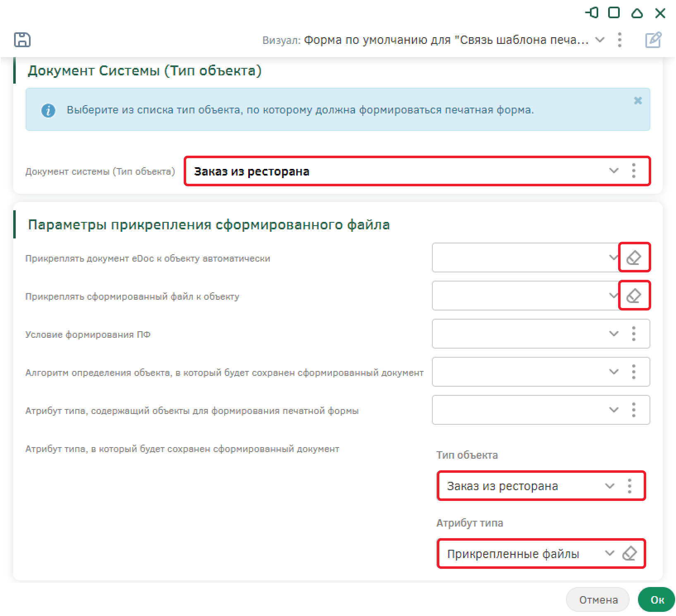The image size is (676, 616).
Task: Expand the Тип объекта dropdown arrow
Action: tap(609, 486)
